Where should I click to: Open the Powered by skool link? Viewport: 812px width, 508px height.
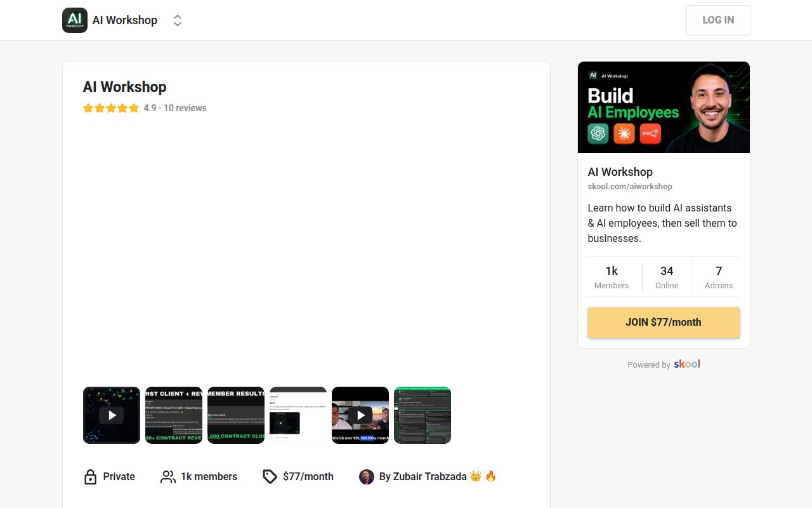click(664, 364)
